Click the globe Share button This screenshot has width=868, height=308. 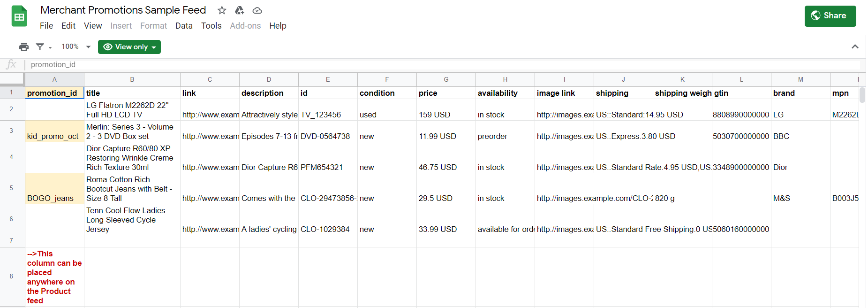(x=830, y=16)
